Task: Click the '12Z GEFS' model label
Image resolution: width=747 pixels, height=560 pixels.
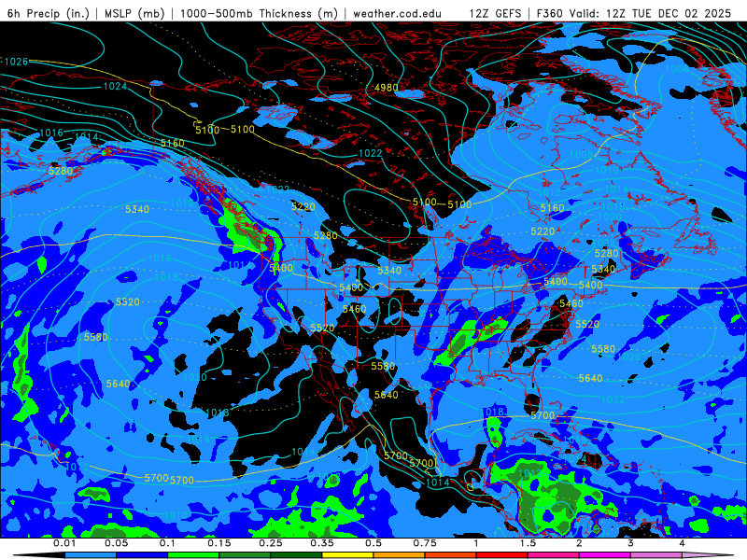Action: [x=496, y=13]
